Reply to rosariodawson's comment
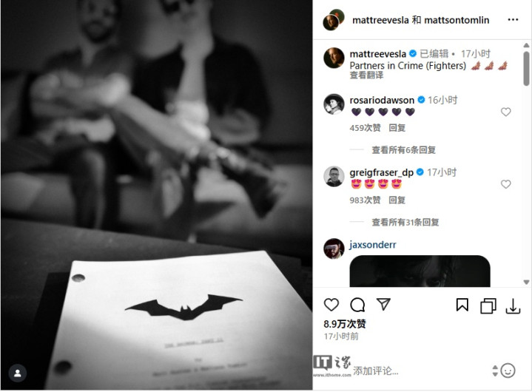This screenshot has width=532, height=392. (397, 128)
